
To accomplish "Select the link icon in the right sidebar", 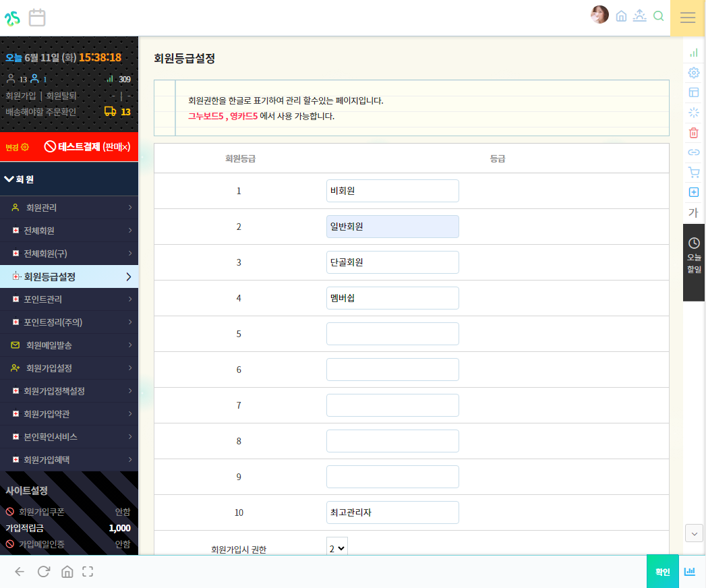I will 694,152.
